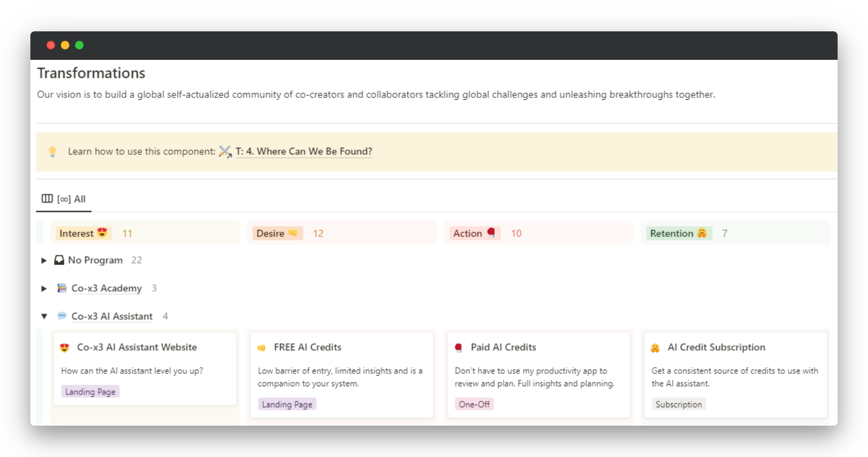This screenshot has width=868, height=457.
Task: Click the No Program inbox tray icon
Action: [59, 260]
